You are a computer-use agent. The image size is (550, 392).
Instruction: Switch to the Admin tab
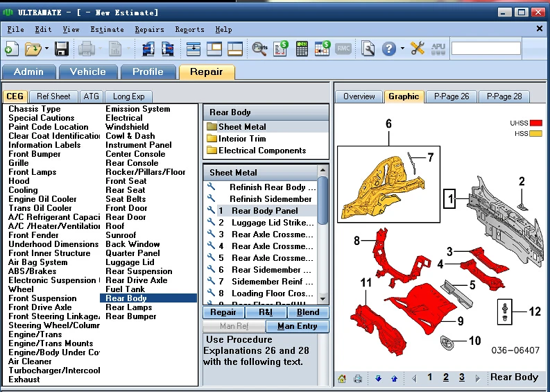[28, 72]
